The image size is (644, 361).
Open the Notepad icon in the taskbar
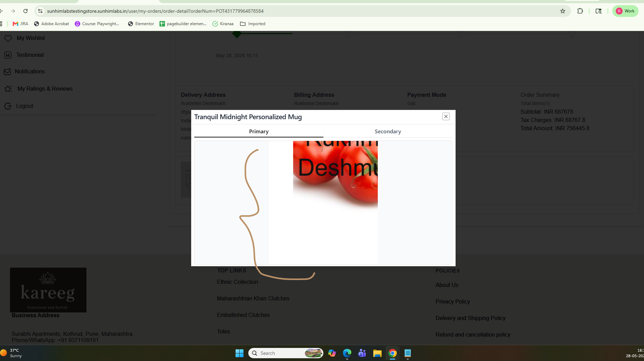(408, 353)
